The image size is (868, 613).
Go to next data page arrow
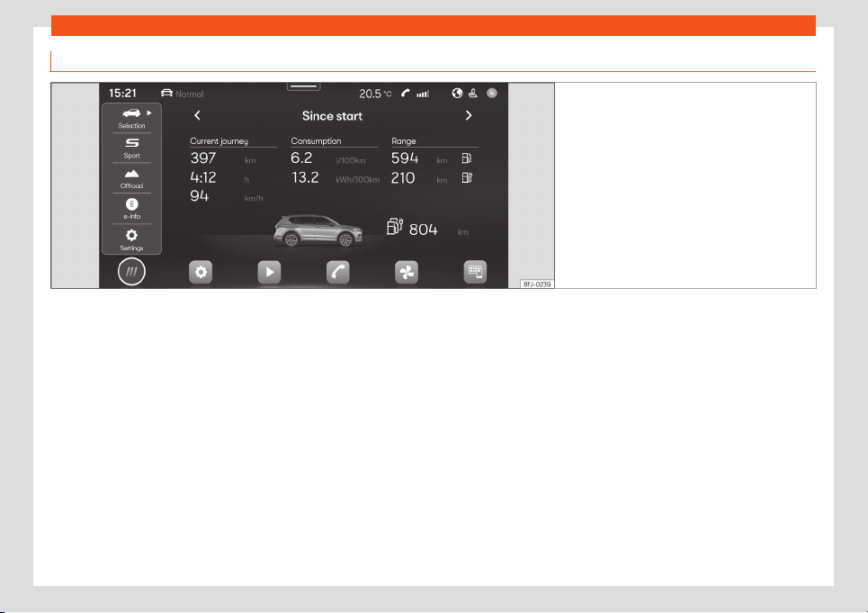tap(469, 115)
